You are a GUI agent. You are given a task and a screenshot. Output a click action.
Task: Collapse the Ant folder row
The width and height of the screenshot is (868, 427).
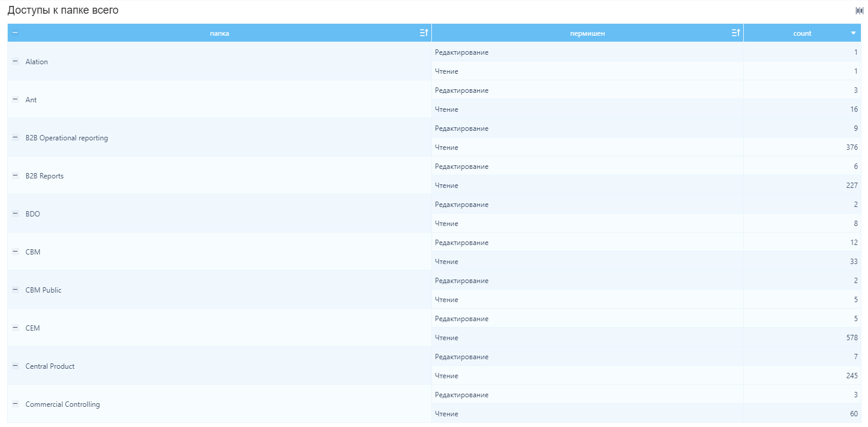click(15, 99)
